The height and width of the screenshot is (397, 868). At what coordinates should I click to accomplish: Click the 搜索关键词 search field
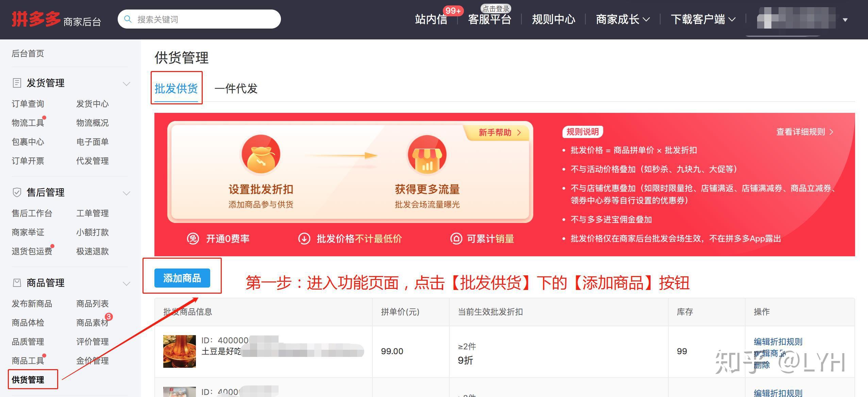(204, 19)
